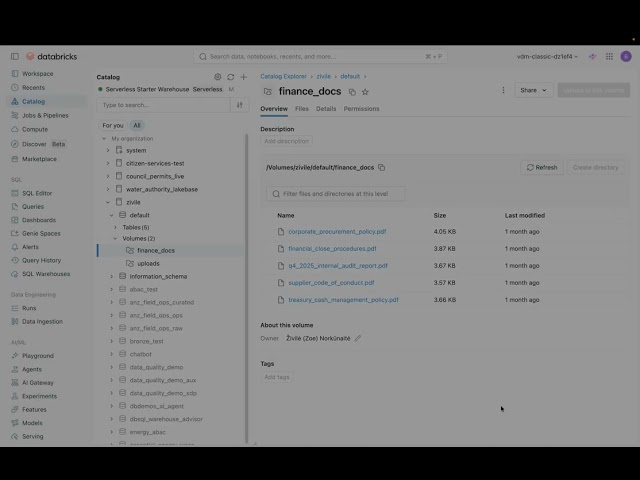Go to zivile breadcrumb link
640x480 pixels.
pos(324,76)
